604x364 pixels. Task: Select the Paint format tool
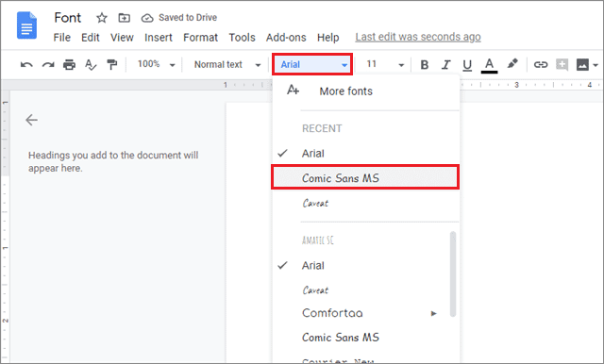tap(111, 65)
